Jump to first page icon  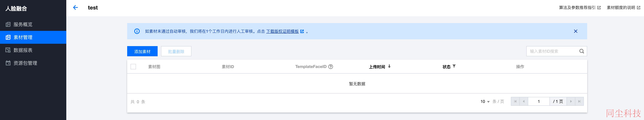pyautogui.click(x=515, y=102)
